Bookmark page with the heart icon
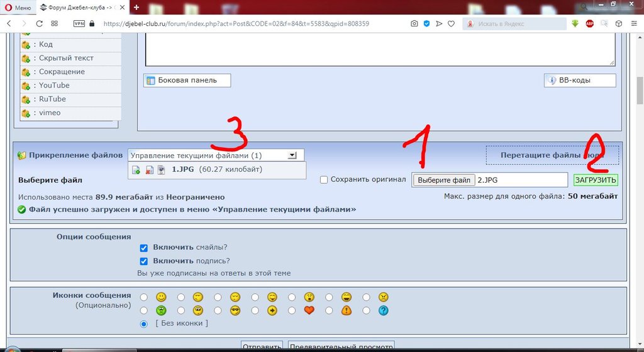Viewport: 644px width, 352px height. (x=452, y=23)
